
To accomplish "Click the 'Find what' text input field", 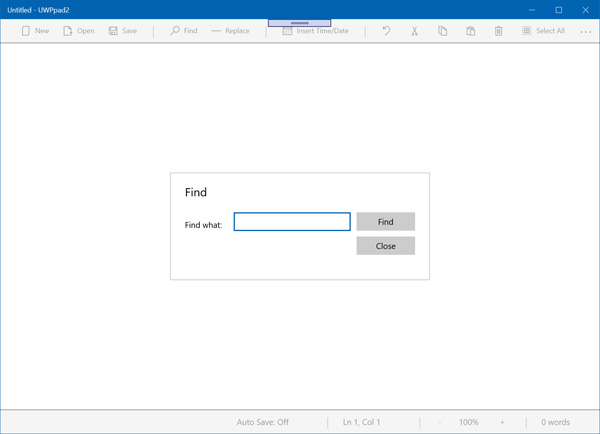I will point(292,222).
